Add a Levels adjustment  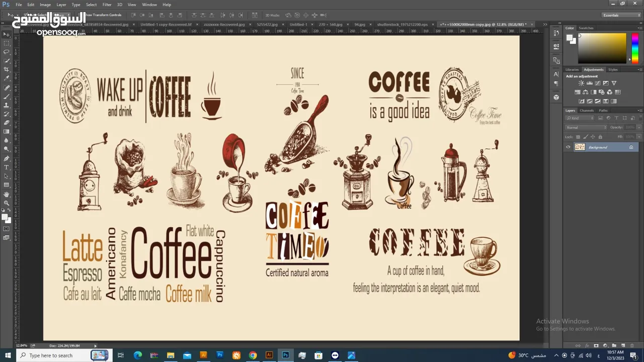tap(590, 83)
